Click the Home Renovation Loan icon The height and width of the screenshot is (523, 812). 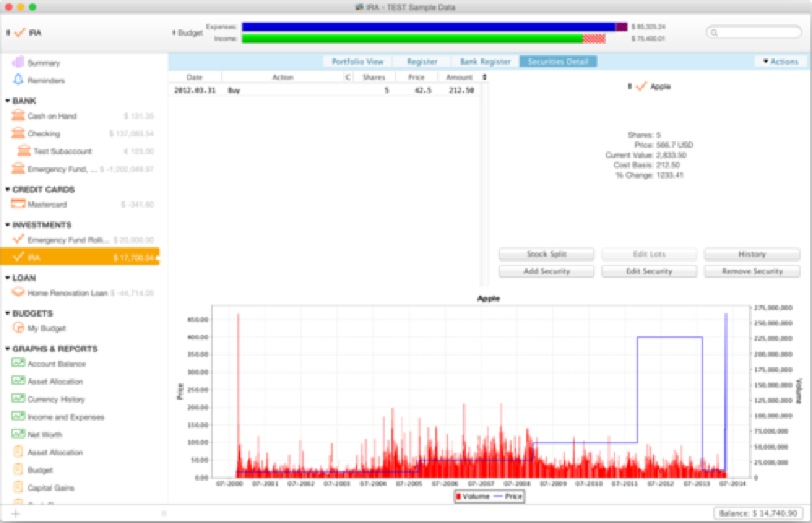18,292
